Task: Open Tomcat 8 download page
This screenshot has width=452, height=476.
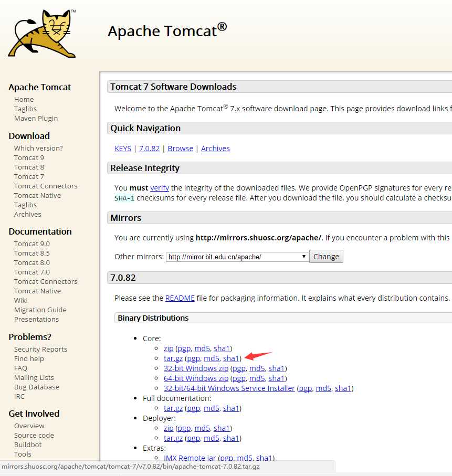Action: tap(29, 167)
